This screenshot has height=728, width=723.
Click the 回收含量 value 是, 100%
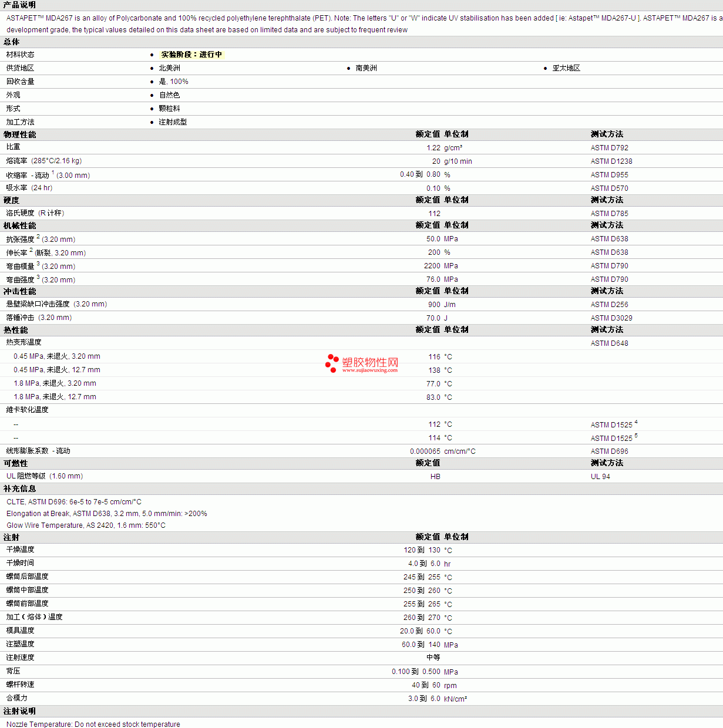173,82
